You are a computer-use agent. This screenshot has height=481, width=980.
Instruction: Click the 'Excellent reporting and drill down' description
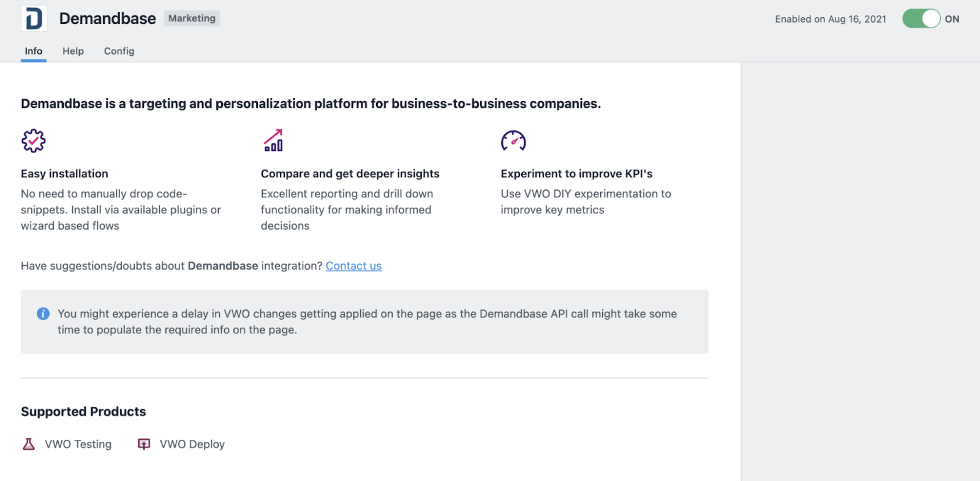click(x=347, y=210)
